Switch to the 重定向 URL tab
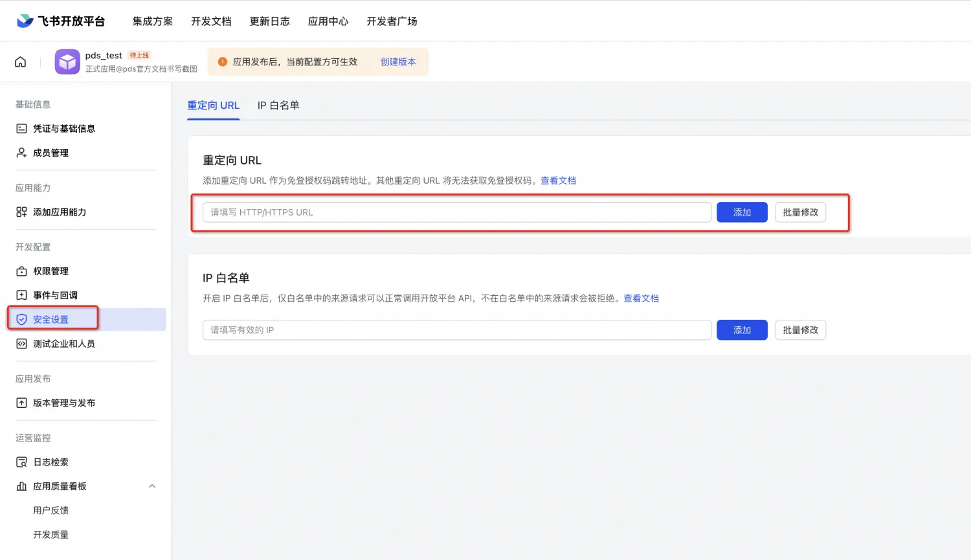The image size is (971, 560). coord(214,105)
